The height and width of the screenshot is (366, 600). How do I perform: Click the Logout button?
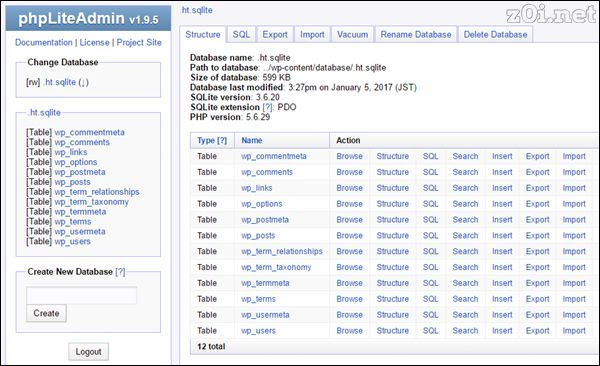click(88, 351)
